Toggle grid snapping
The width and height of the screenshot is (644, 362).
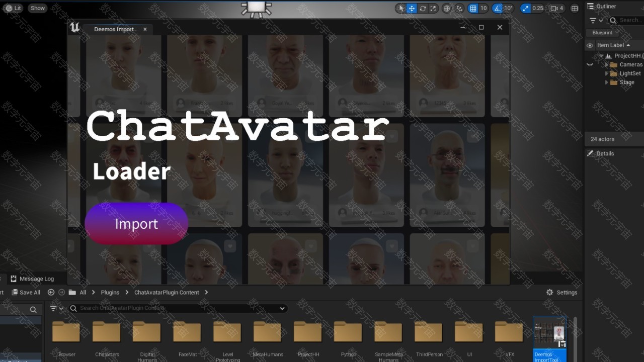473,8
